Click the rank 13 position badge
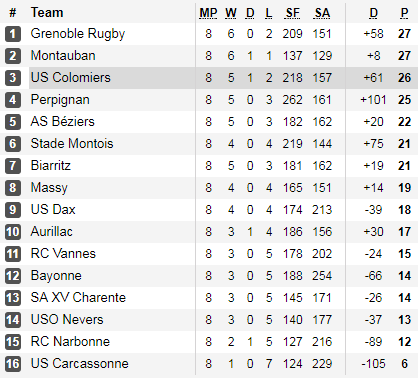Viewport: 418px width, 378px height. click(13, 298)
